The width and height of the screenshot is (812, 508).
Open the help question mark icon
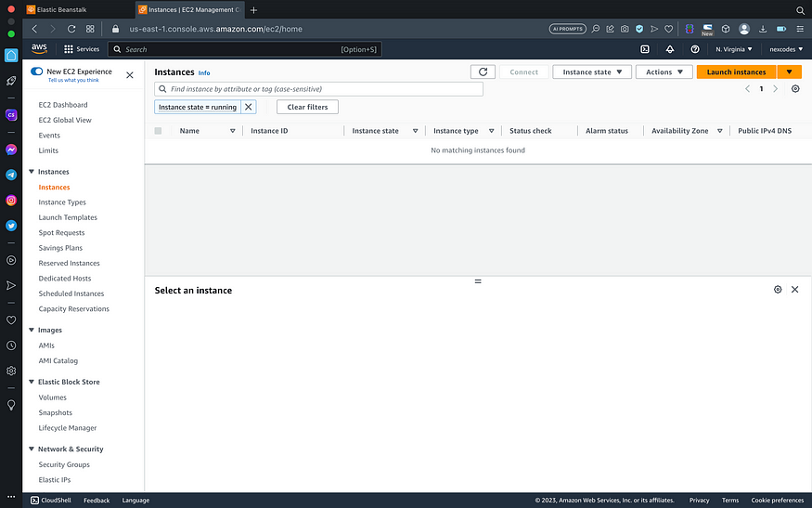[695, 49]
